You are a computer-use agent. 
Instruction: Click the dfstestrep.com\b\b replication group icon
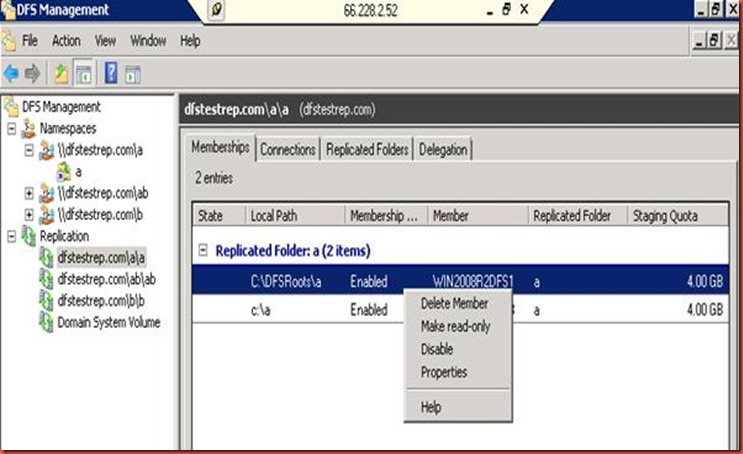(x=46, y=301)
